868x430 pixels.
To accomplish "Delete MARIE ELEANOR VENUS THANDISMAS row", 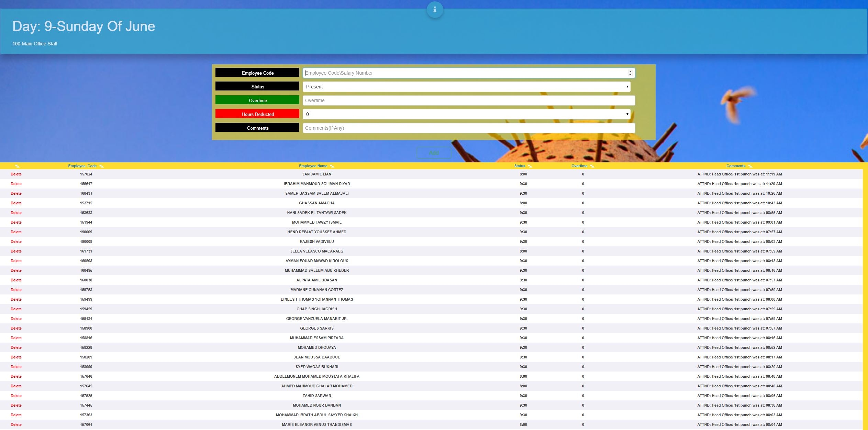I will (x=16, y=424).
